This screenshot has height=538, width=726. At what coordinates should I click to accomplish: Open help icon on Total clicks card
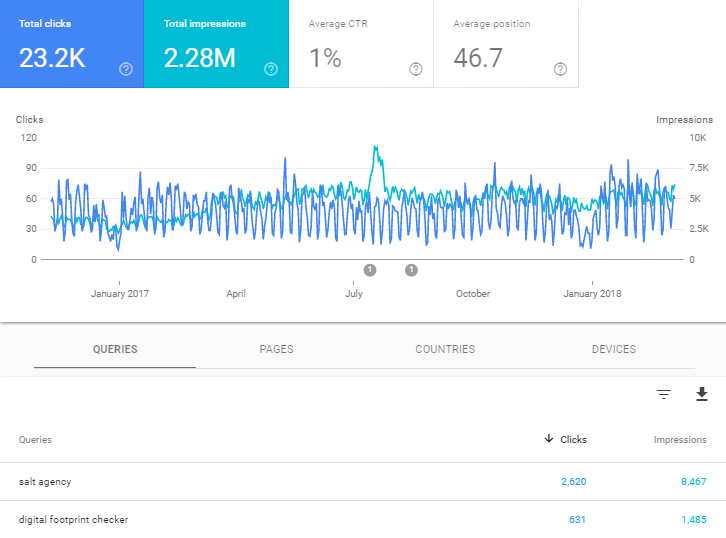click(x=126, y=69)
